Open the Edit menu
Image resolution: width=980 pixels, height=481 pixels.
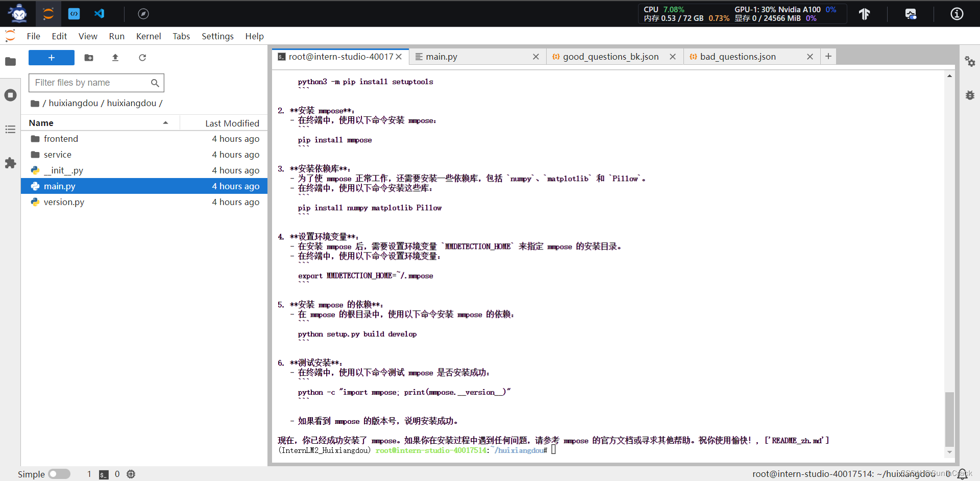point(59,36)
